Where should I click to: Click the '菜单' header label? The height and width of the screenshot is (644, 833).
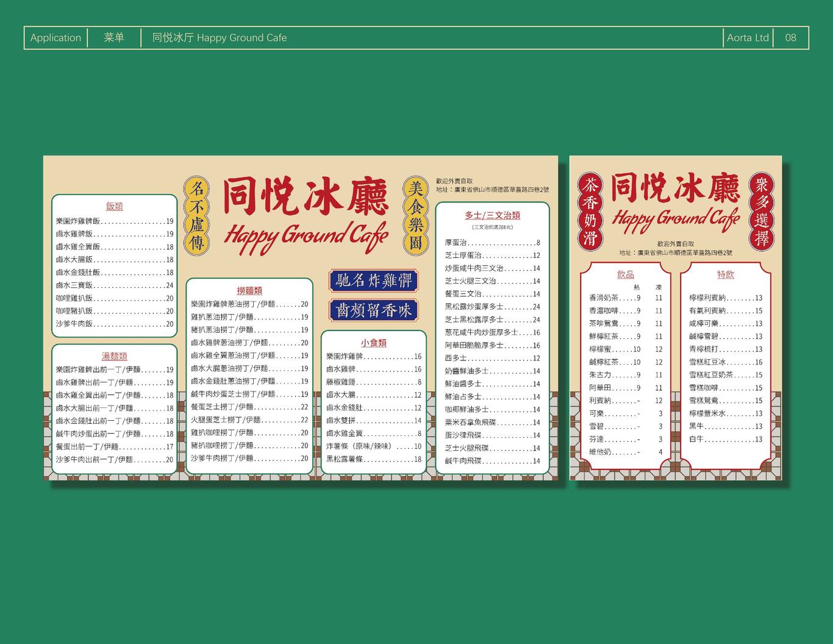coord(114,38)
